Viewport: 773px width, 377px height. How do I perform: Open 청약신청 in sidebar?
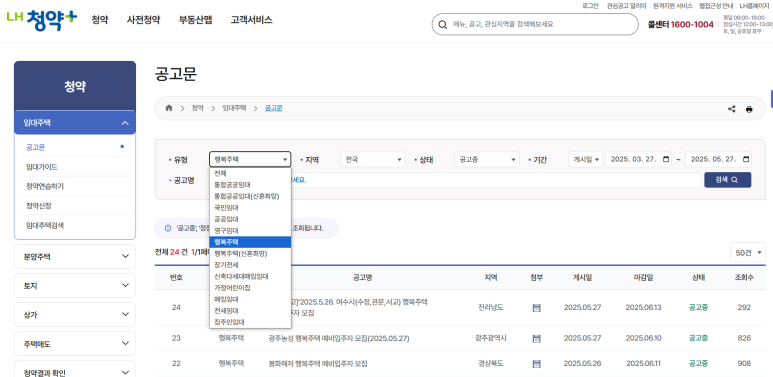pos(38,206)
